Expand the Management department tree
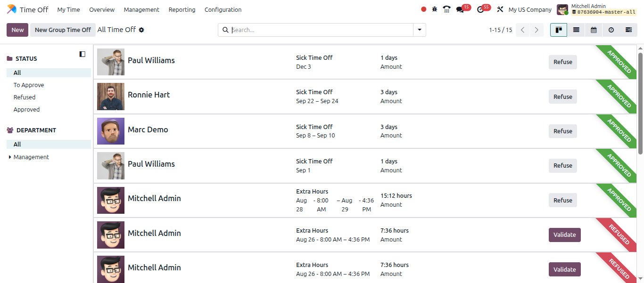Image resolution: width=644 pixels, height=283 pixels. tap(10, 157)
